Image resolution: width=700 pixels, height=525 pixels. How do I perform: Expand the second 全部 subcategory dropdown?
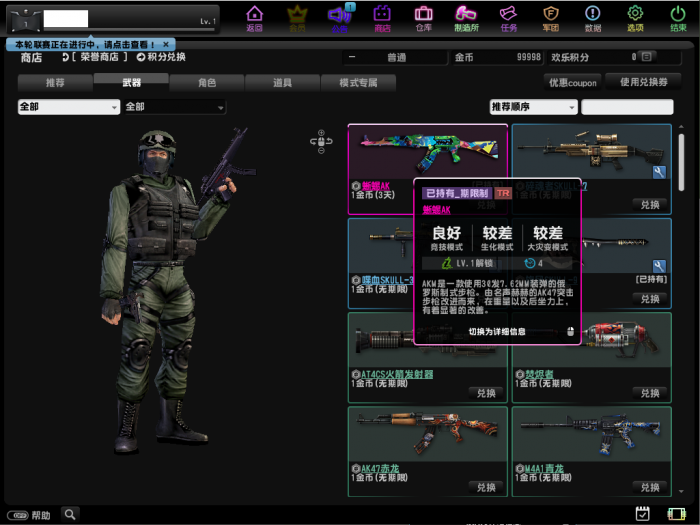(x=174, y=107)
